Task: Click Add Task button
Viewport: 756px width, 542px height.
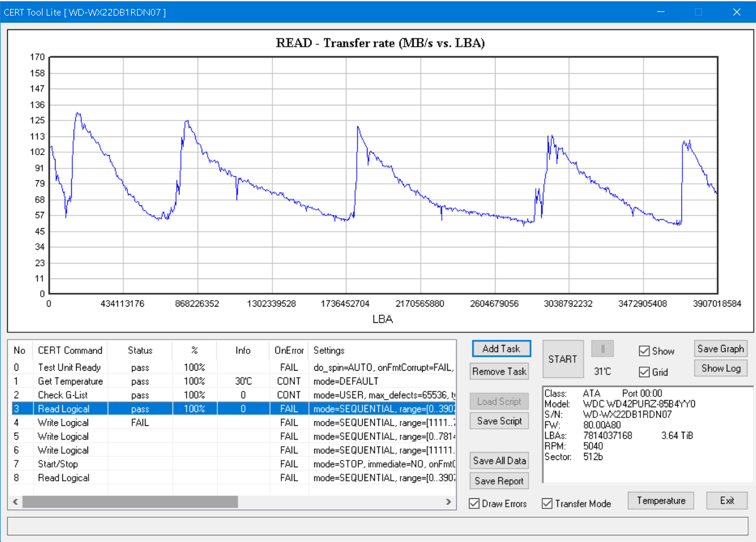Action: (x=500, y=349)
